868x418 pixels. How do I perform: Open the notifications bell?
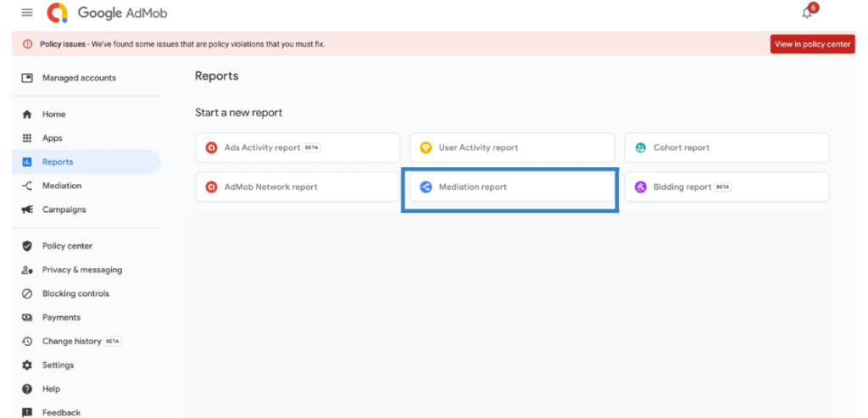[807, 13]
